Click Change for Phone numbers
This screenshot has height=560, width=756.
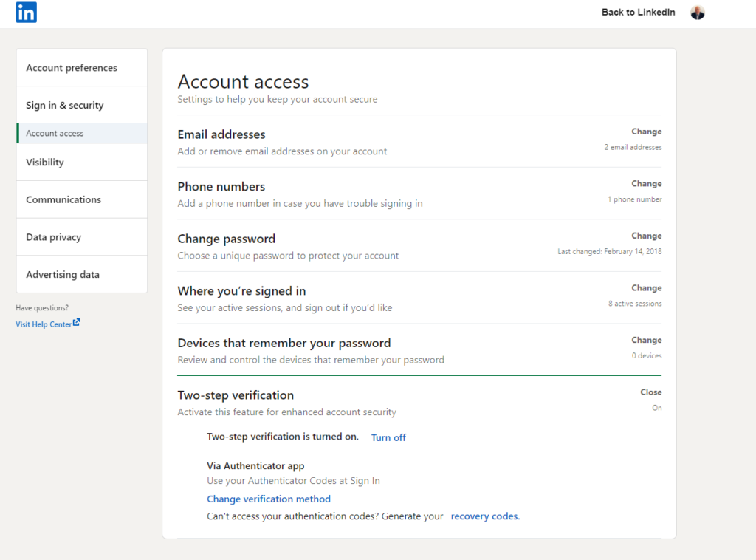pos(646,184)
